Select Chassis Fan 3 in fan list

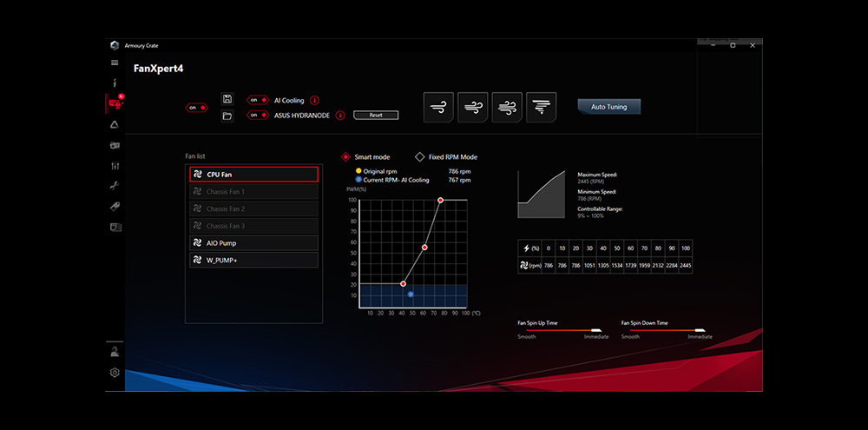[x=254, y=226]
